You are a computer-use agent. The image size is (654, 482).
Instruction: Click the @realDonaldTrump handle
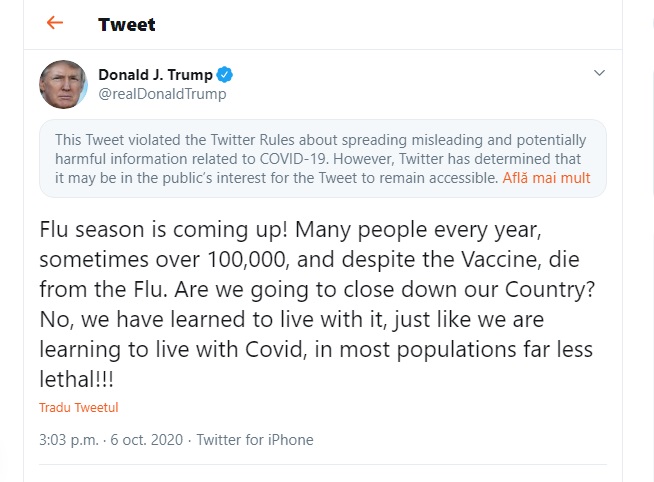(x=162, y=94)
